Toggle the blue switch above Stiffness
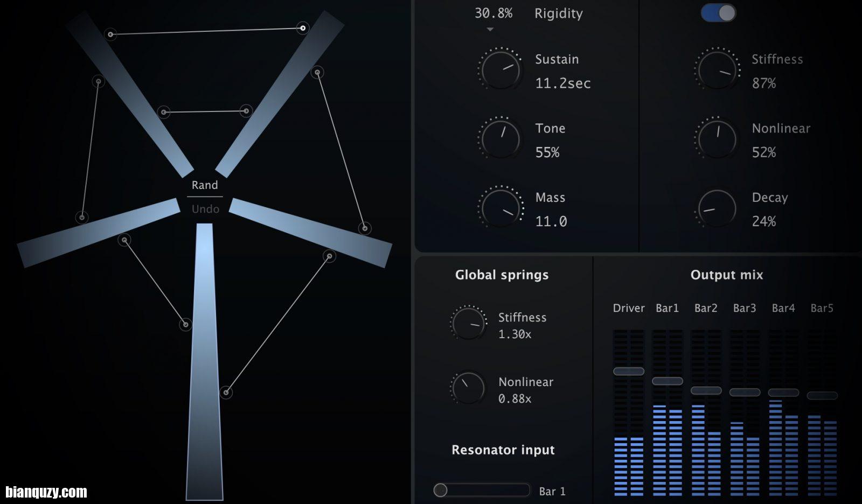Screen dimensions: 862x504 [x=718, y=13]
